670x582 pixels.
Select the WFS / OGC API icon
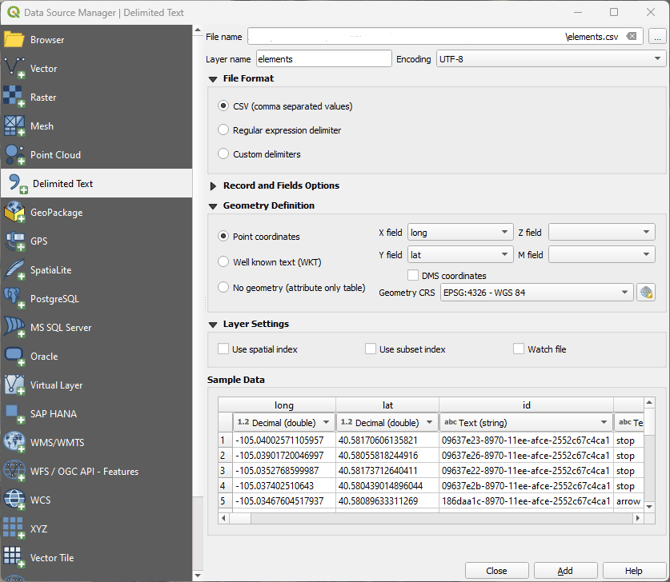[x=14, y=471]
